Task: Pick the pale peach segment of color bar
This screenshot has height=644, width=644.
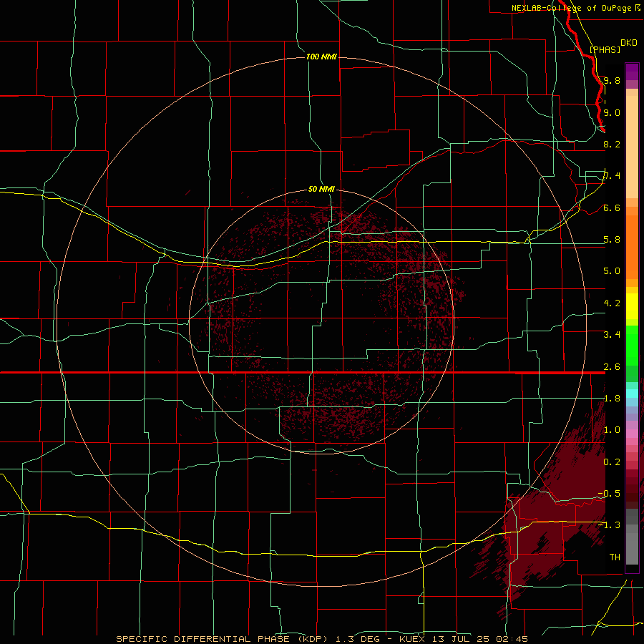Action: click(632, 147)
